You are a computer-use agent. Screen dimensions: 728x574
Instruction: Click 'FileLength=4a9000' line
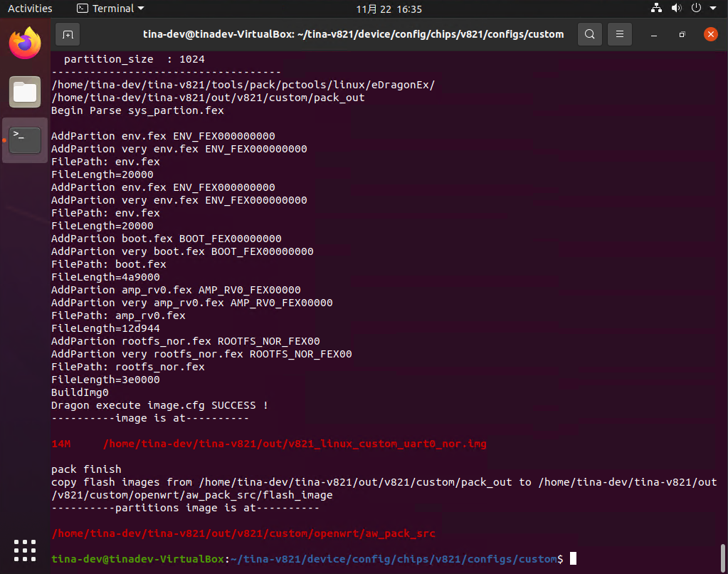tap(105, 278)
